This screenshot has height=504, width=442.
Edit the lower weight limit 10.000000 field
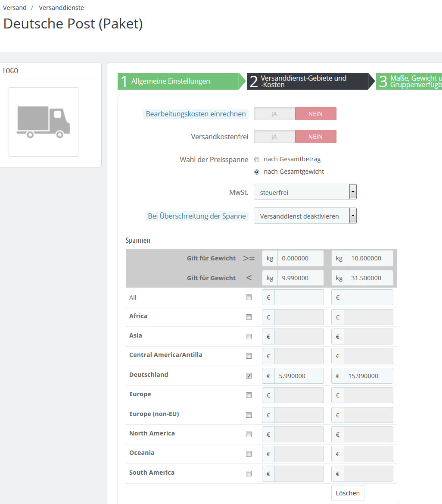coord(370,258)
